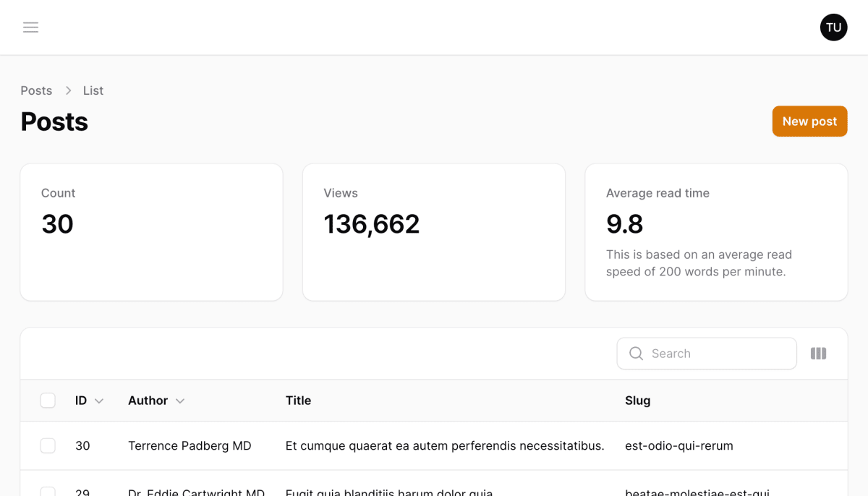Viewport: 868px width, 496px height.
Task: Open the Author column sort chevron
Action: (x=179, y=400)
